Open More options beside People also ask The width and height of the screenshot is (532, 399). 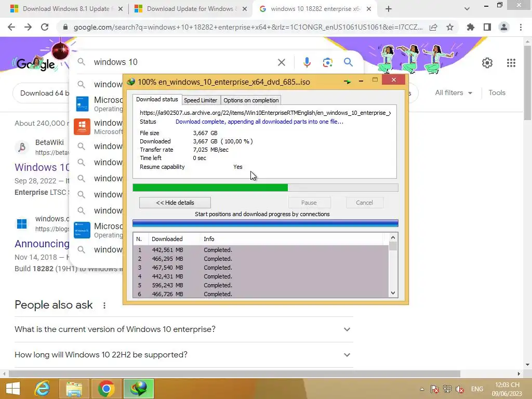104,305
